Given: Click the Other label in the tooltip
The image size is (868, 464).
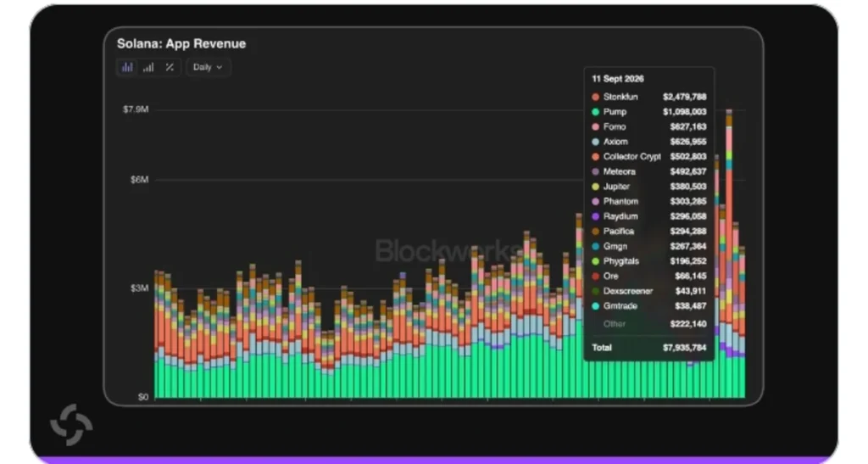Looking at the screenshot, I should [615, 323].
